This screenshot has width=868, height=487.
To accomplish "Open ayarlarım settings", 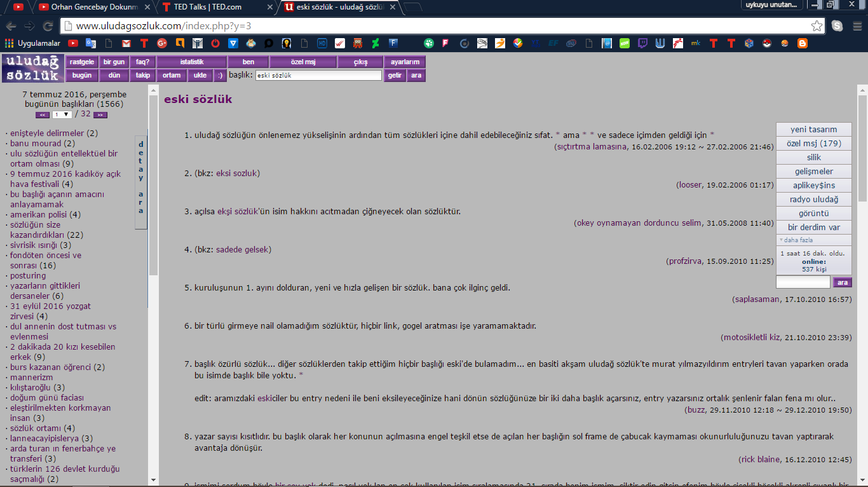I will click(405, 62).
